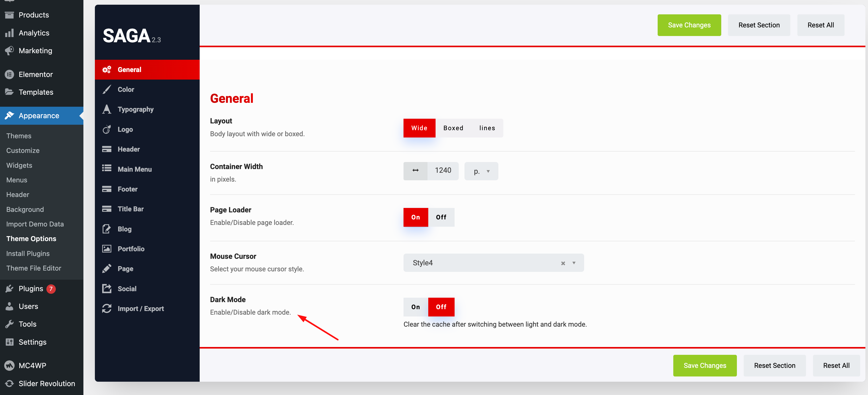Screen dimensions: 868x395
Task: Click the Portfolio image icon
Action: pos(106,249)
